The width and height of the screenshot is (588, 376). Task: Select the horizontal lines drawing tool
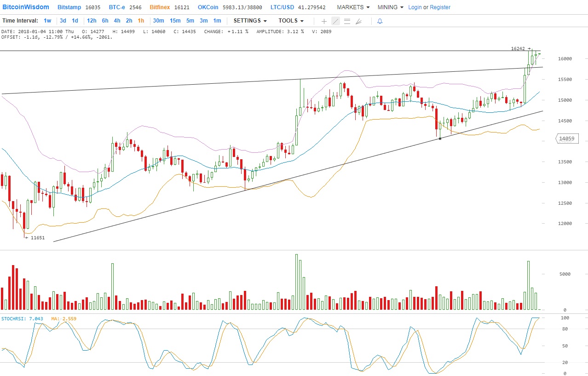click(347, 21)
